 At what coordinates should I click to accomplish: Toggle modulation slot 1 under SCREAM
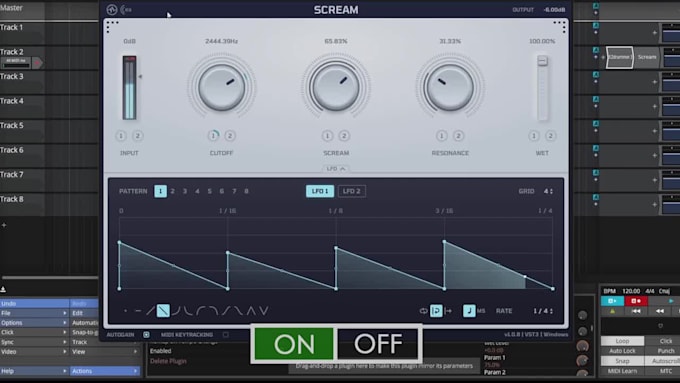327,136
